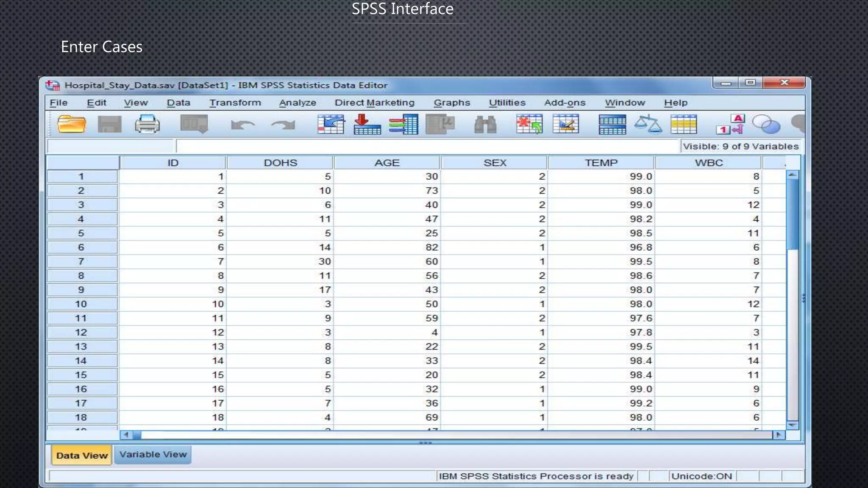Click AGE cell value 4 in row 12
Screen dimensions: 868x488
tap(387, 333)
